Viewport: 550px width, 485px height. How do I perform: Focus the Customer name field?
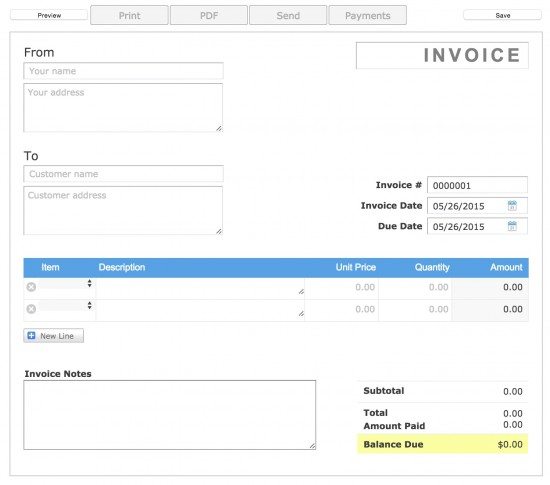(123, 174)
